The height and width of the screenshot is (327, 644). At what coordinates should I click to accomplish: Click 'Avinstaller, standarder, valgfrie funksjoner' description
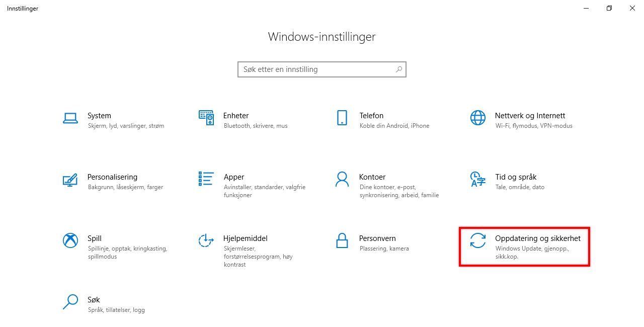tap(265, 191)
